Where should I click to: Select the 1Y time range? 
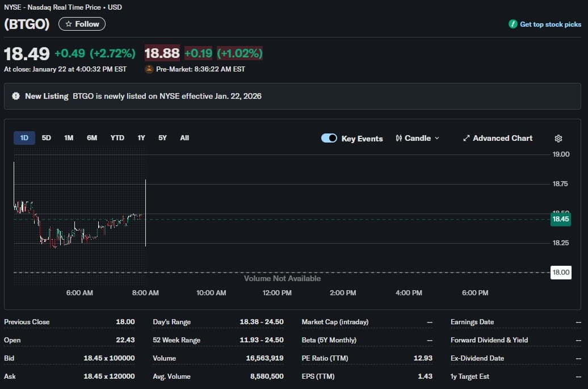click(141, 138)
